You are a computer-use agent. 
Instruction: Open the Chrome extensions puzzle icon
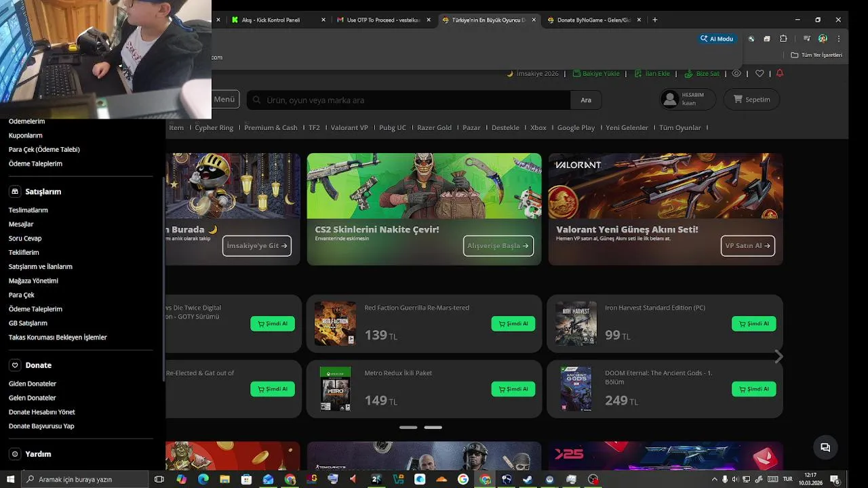[x=783, y=39]
